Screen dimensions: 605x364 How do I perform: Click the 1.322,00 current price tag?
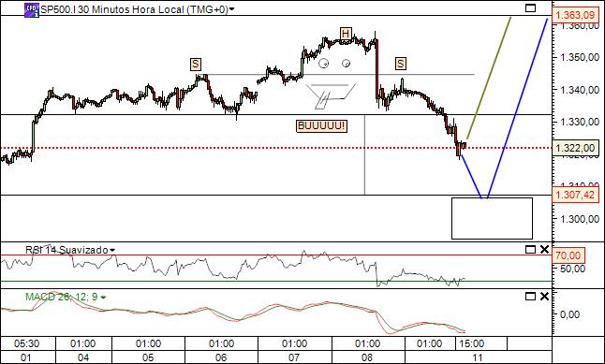pyautogui.click(x=575, y=148)
